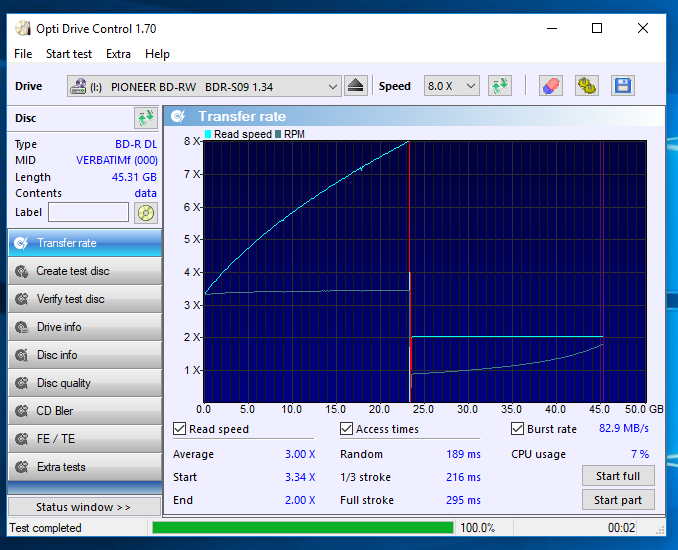Click the 45.31 GB length value
This screenshot has width=678, height=550.
coord(134,177)
